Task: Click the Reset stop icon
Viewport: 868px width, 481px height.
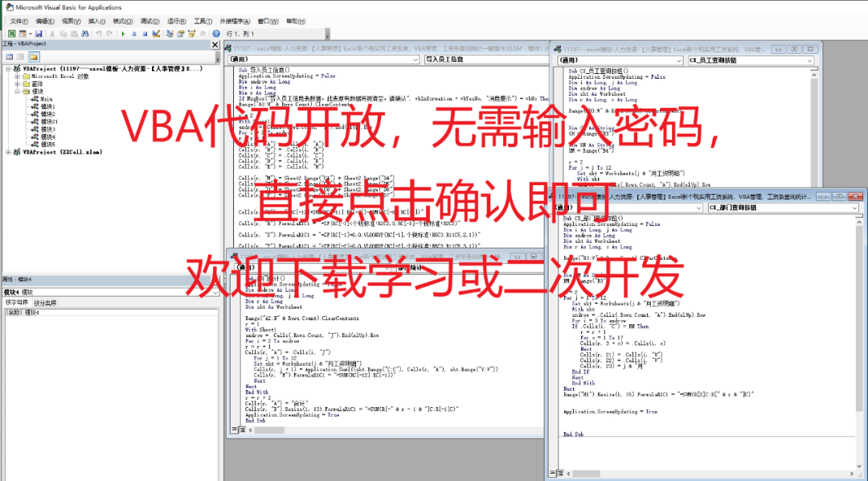Action: (145, 34)
